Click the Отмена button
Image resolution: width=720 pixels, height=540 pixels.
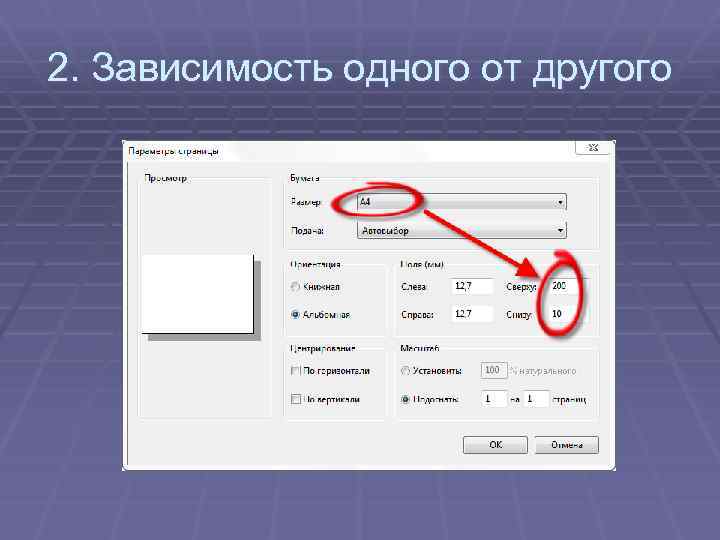click(567, 444)
